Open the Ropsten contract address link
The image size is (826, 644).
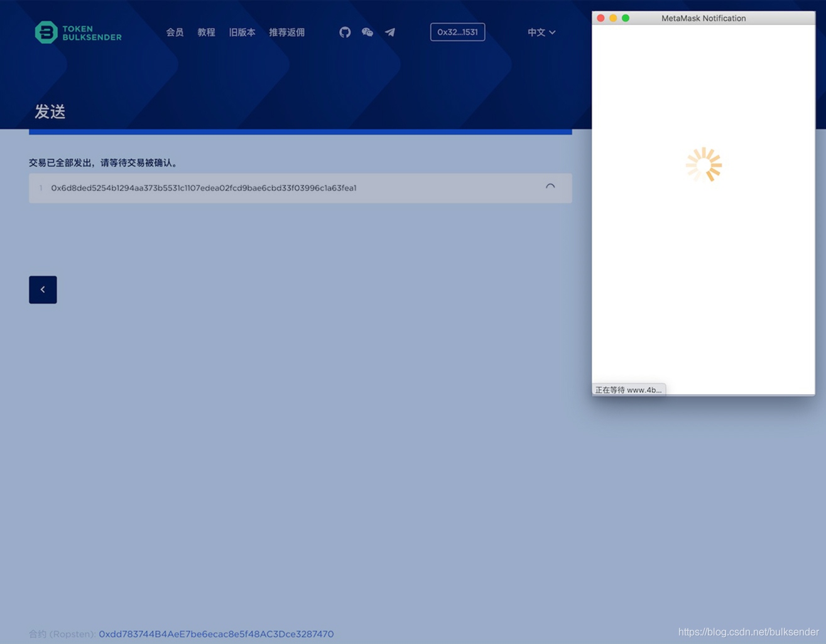click(216, 634)
